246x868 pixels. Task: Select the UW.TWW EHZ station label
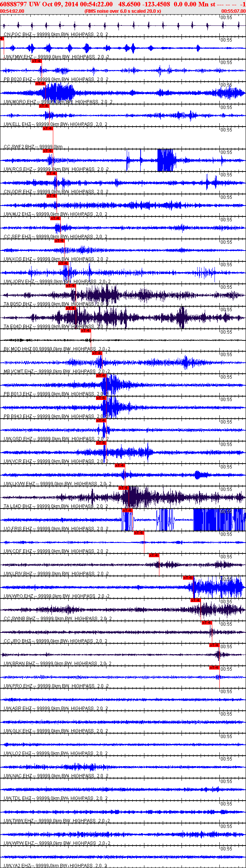pyautogui.click(x=57, y=821)
